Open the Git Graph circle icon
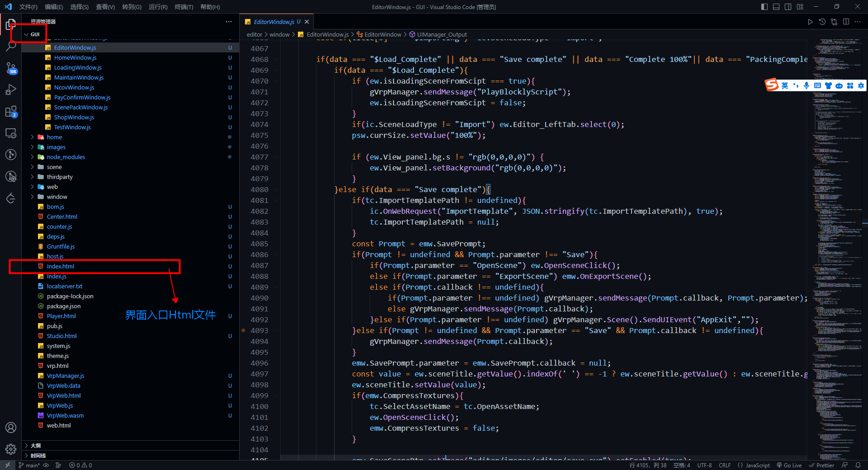 [11, 155]
